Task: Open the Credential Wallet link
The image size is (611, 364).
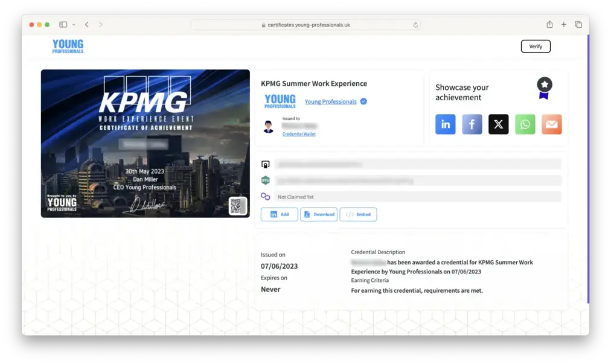Action: coord(299,134)
